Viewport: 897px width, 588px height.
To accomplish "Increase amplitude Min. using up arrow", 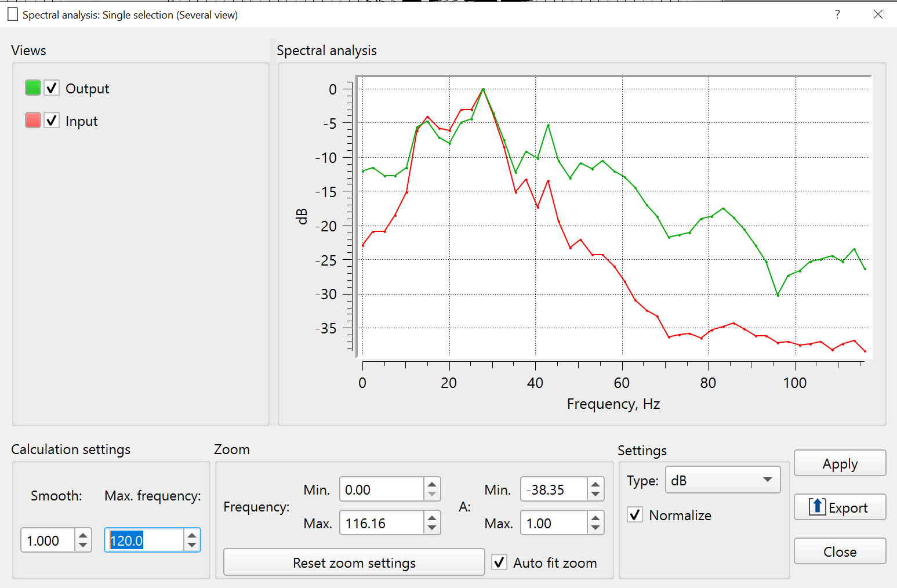I will (x=595, y=484).
